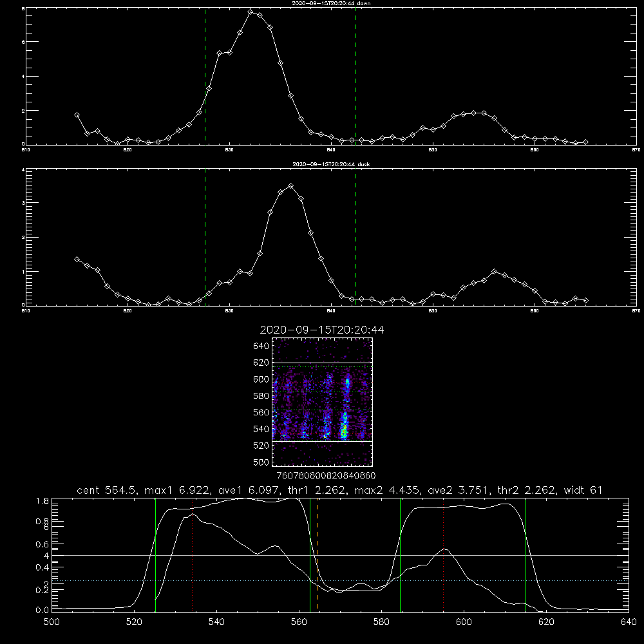The height and width of the screenshot is (644, 644).
Task: Click the spectral image y-axis label 620
Action: coord(261,363)
